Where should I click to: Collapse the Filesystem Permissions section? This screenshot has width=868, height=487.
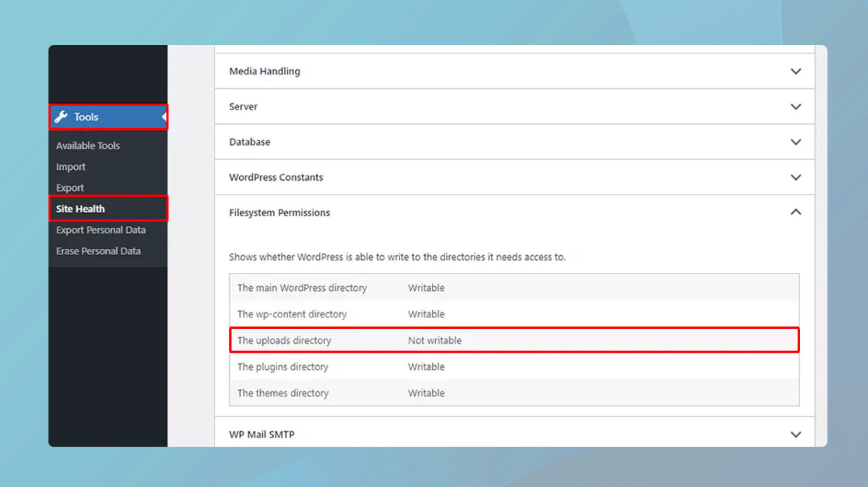(x=795, y=212)
